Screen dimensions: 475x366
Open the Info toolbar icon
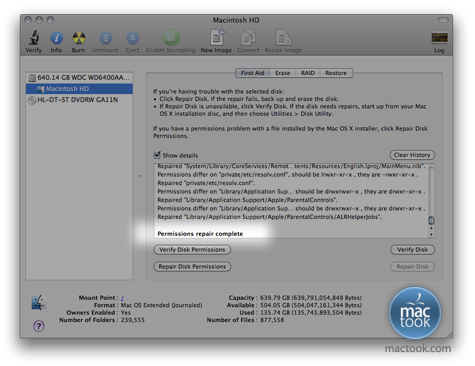[56, 38]
